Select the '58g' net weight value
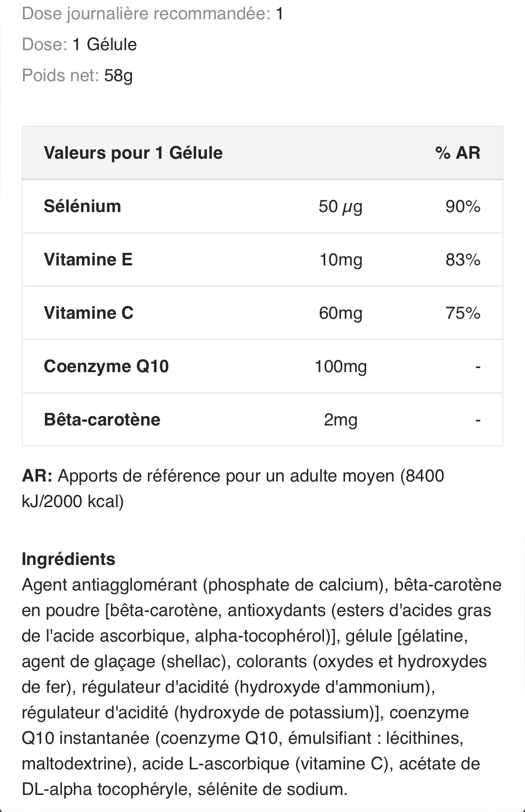525x812 pixels. click(x=118, y=75)
